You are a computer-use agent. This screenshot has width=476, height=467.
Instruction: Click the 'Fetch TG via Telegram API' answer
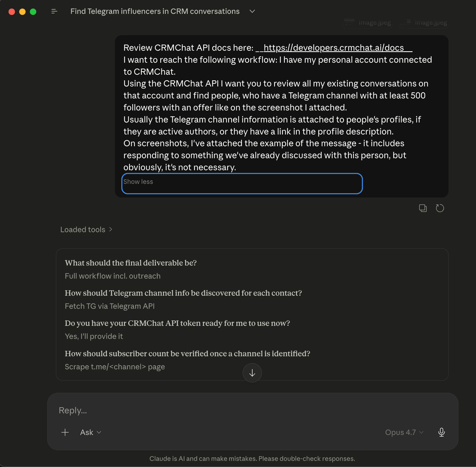(x=110, y=306)
